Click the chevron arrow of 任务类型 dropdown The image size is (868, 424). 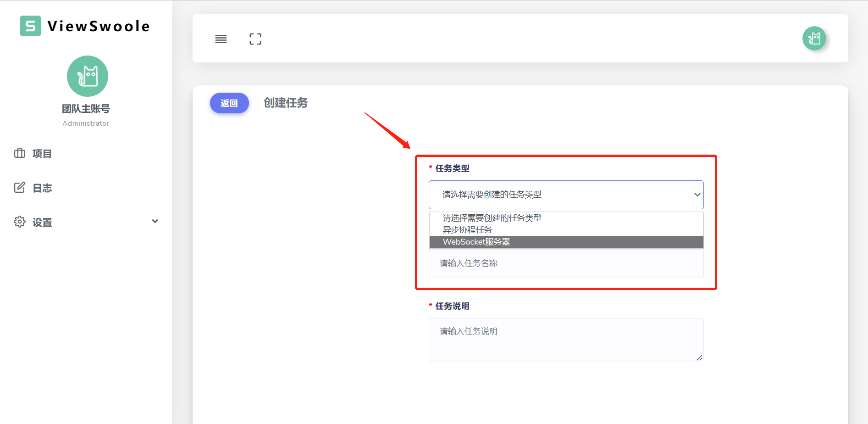click(x=697, y=195)
